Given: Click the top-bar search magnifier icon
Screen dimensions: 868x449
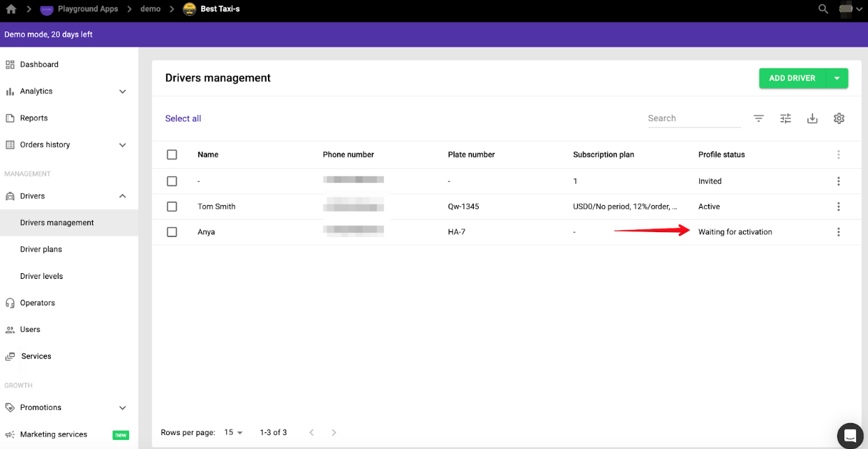Looking at the screenshot, I should 823,9.
